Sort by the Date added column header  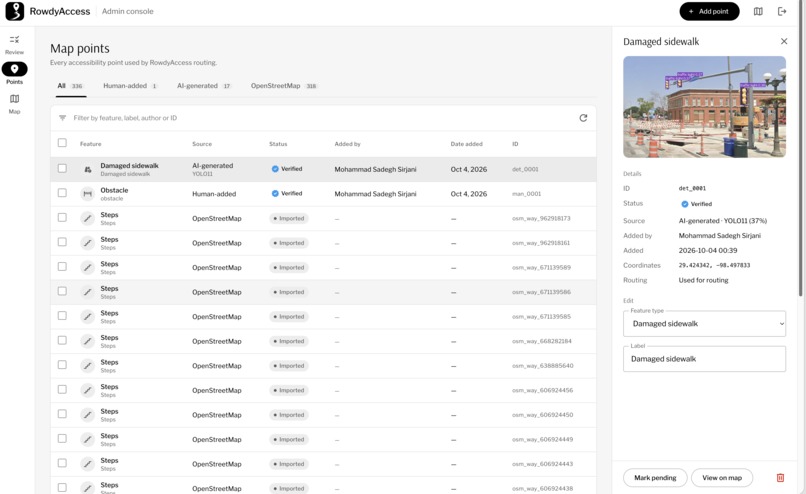[466, 144]
